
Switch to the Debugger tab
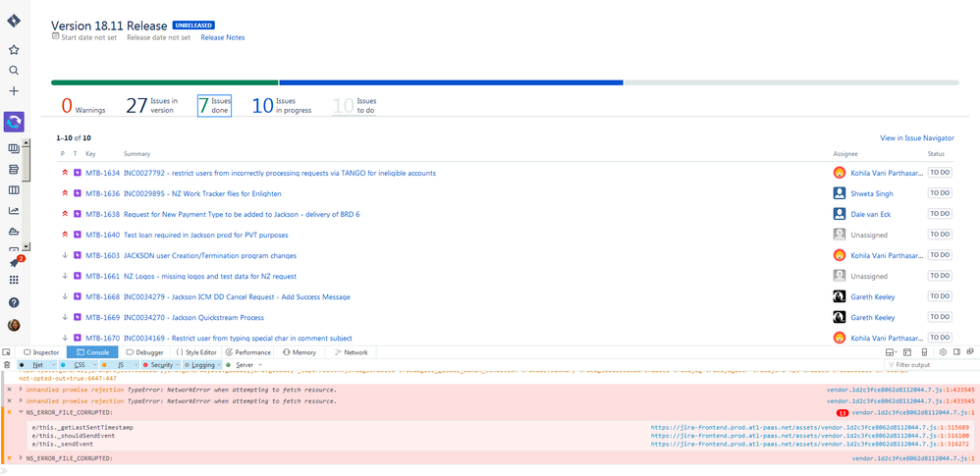coord(143,352)
